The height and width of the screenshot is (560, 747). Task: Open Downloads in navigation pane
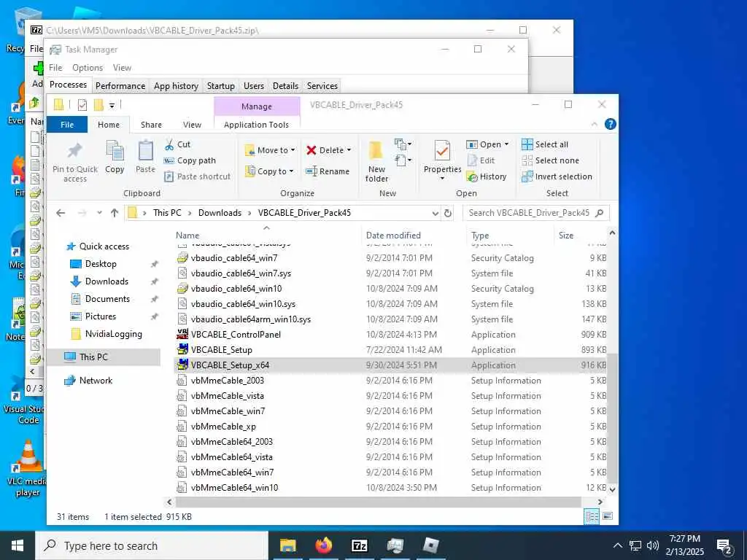click(x=107, y=281)
